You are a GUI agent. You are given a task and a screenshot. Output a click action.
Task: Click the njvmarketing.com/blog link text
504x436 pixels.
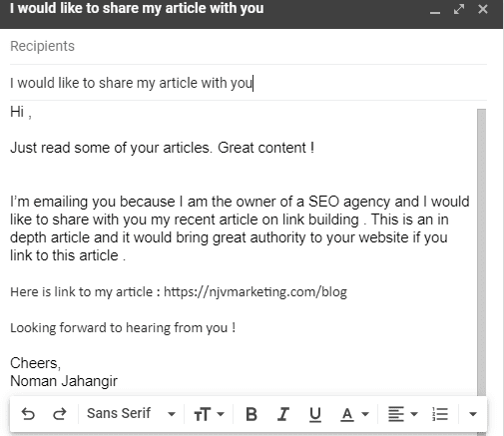pos(255,292)
